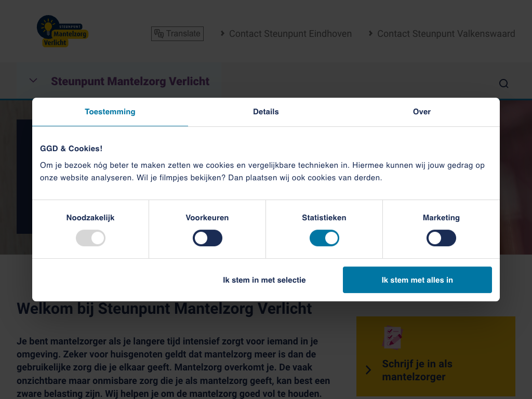This screenshot has height=399, width=532.
Task: Click Schrijf je in als mantelzorger
Action: [x=417, y=370]
